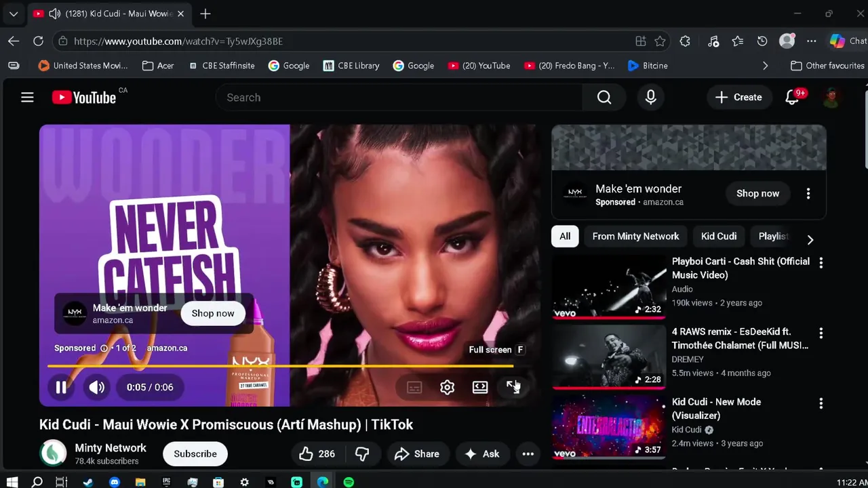Go to YouTube home via logo
This screenshot has height=488, width=868.
pos(84,98)
